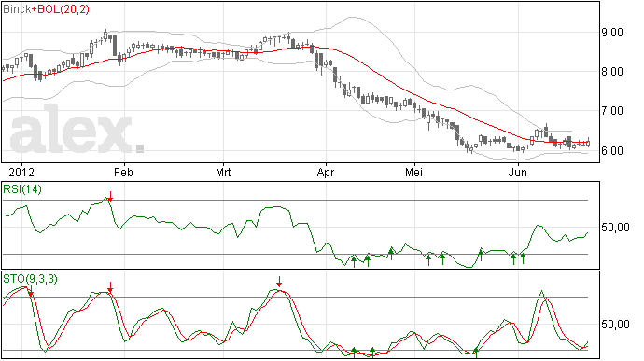Click the RSI(14) indicator label
Screen dimensions: 644x361
click(22, 189)
